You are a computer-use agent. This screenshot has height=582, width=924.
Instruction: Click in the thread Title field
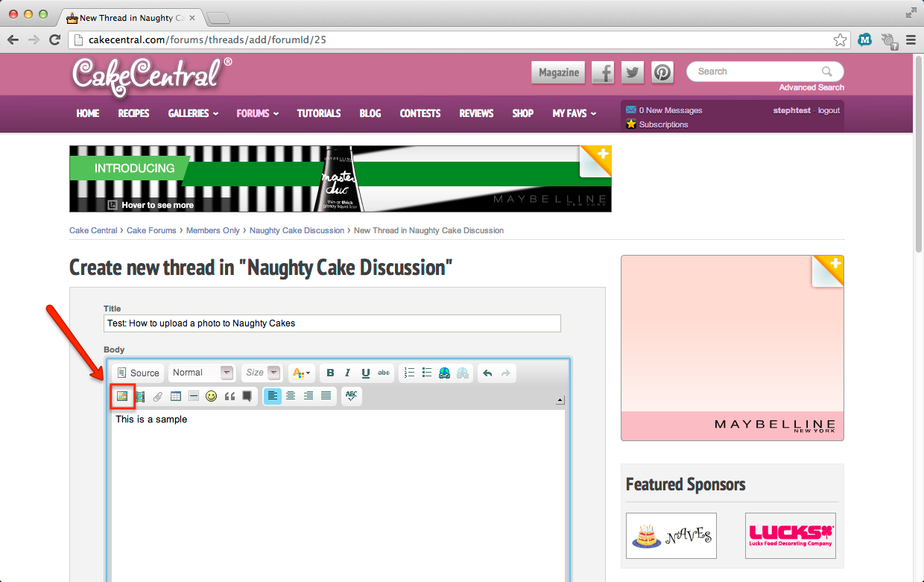point(332,323)
